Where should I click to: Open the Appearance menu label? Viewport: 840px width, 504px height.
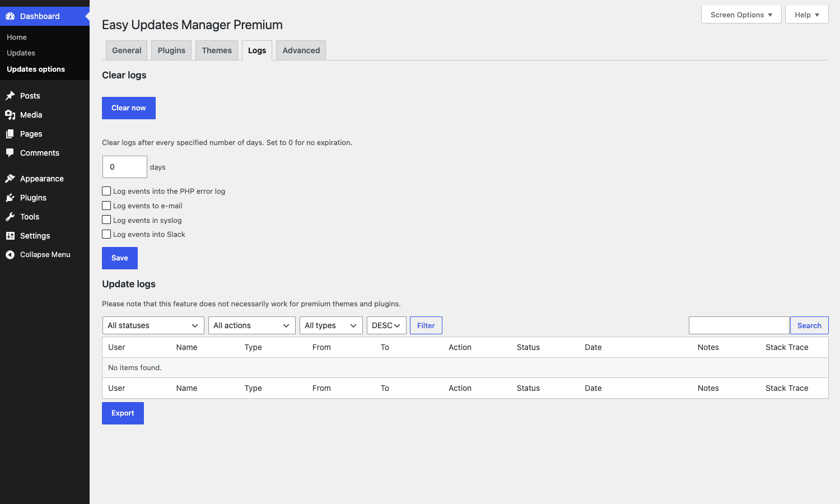(x=42, y=179)
